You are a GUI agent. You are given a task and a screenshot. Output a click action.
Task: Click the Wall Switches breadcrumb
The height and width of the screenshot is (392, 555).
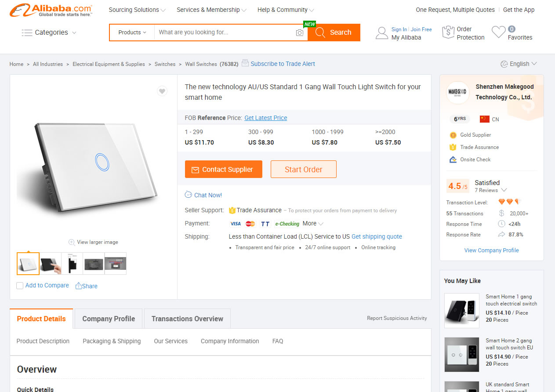pos(201,64)
